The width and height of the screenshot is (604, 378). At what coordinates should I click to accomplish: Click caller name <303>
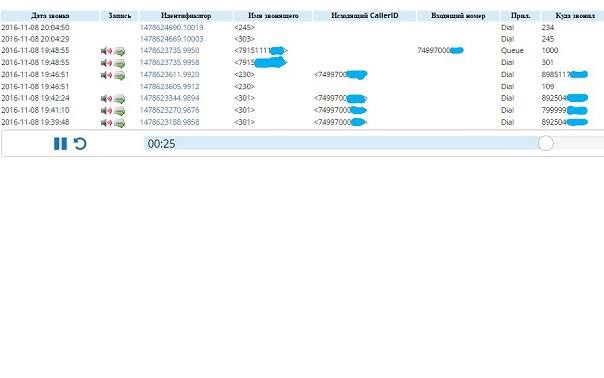[x=245, y=39]
